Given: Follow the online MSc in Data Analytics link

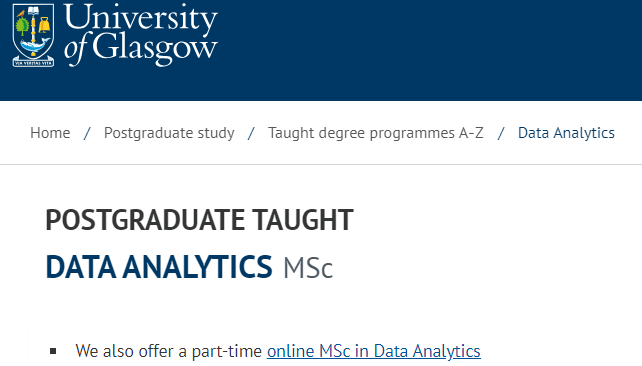Looking at the screenshot, I should point(374,351).
